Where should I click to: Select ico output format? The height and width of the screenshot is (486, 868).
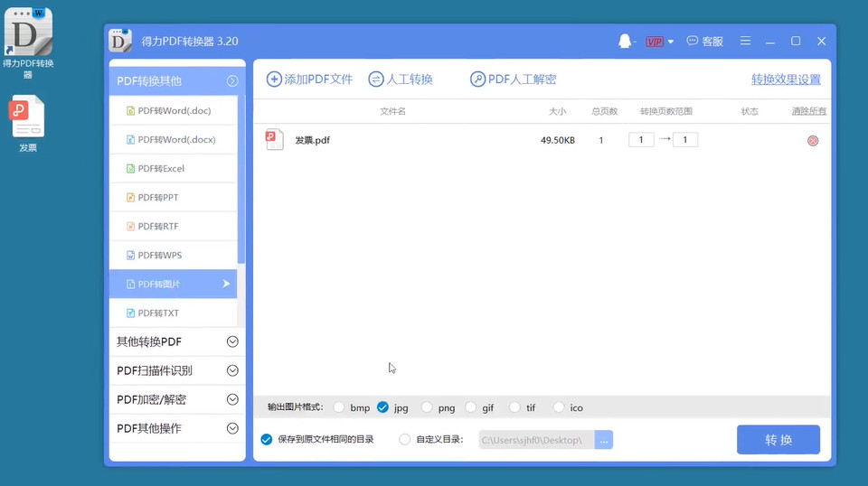(x=559, y=407)
